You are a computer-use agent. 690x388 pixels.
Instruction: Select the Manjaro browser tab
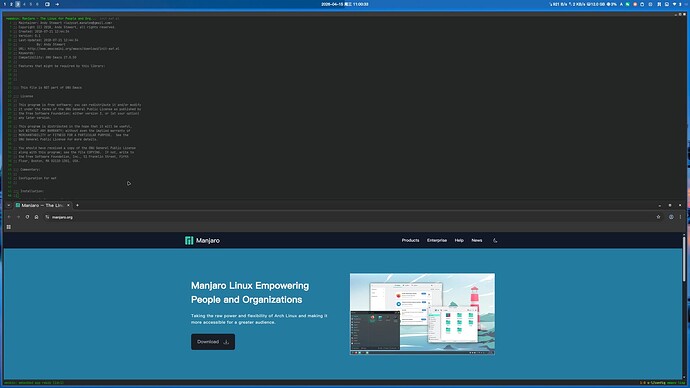coord(42,205)
